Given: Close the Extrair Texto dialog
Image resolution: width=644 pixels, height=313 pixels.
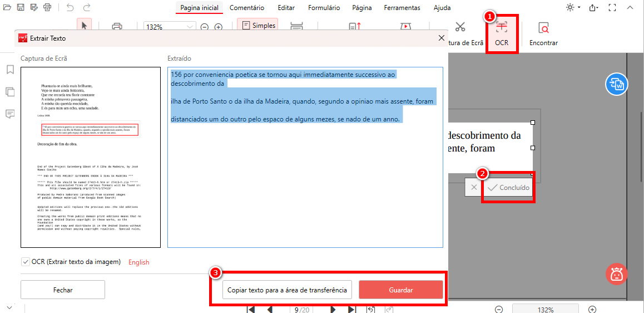Looking at the screenshot, I should [442, 38].
